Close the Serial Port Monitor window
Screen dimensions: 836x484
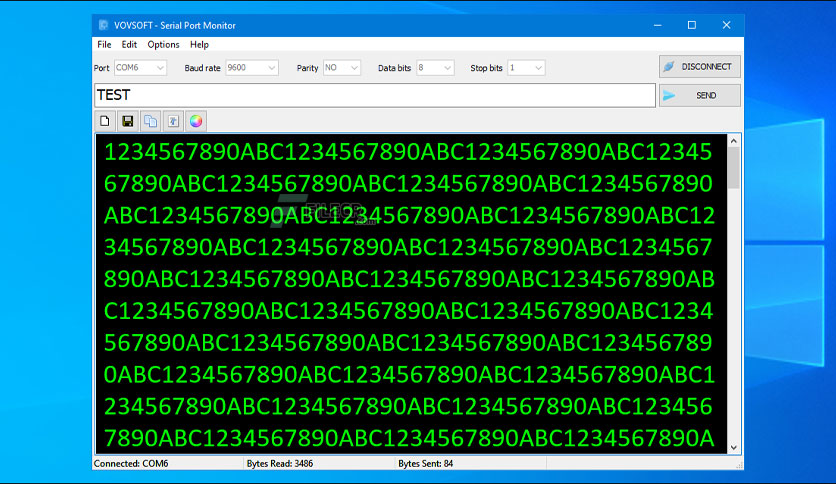726,25
